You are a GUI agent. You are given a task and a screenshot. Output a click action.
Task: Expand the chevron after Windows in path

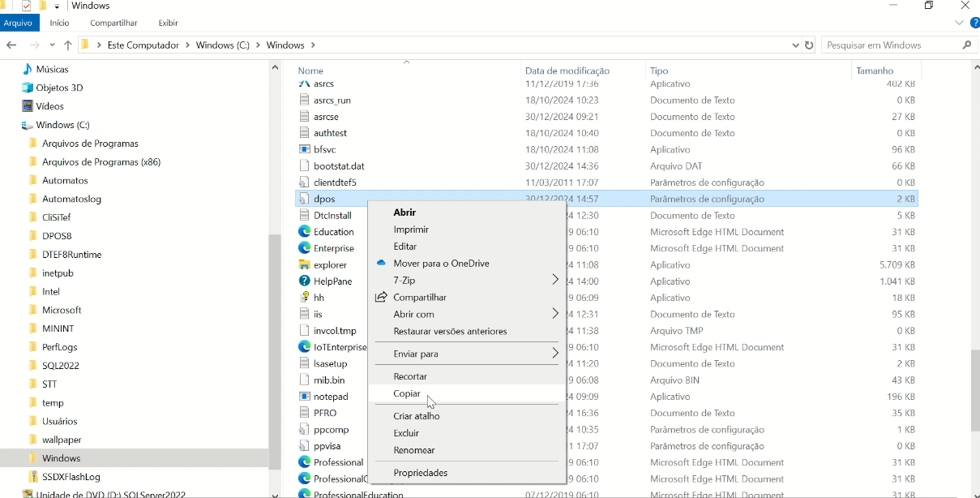coord(313,45)
